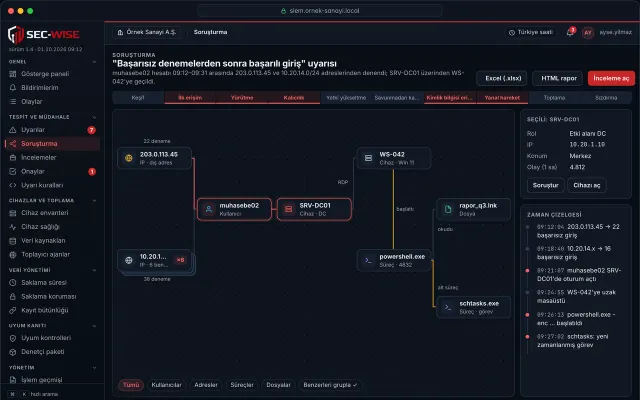Open the Benzerleri grupla dropdown
Image resolution: width=640 pixels, height=400 pixels.
330,385
